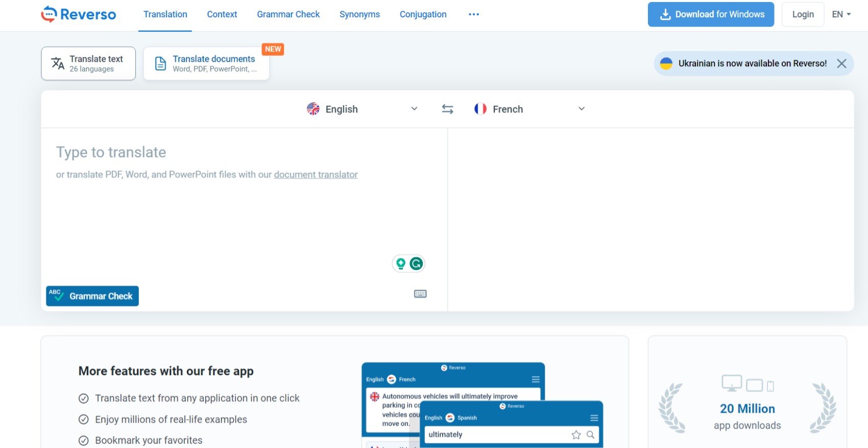Click the Grammarly G icon
The image size is (868, 448).
416,264
